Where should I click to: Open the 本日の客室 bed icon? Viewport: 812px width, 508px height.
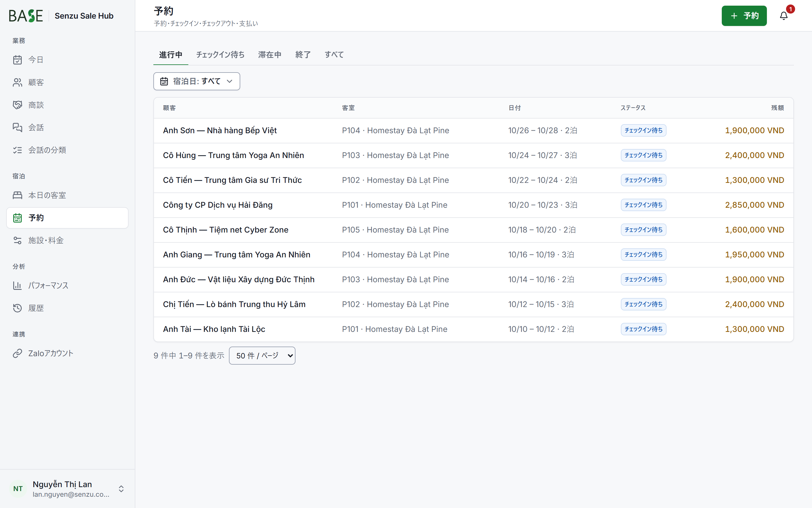(x=17, y=195)
